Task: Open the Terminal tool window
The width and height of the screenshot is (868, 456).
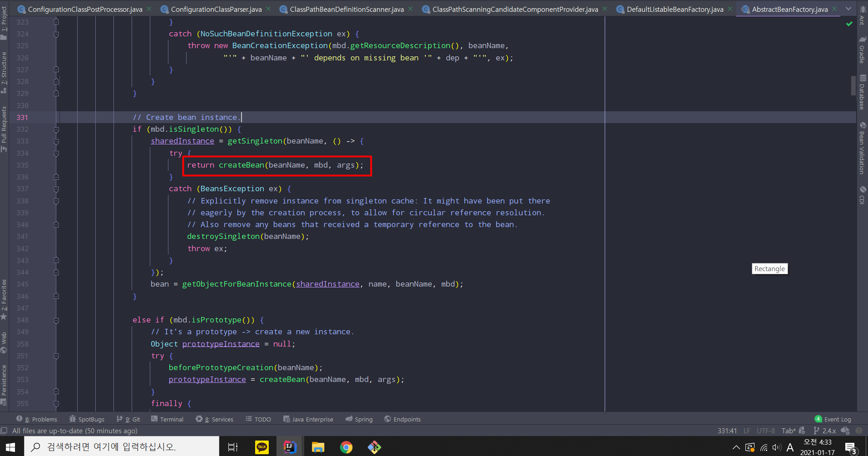Action: tap(167, 419)
